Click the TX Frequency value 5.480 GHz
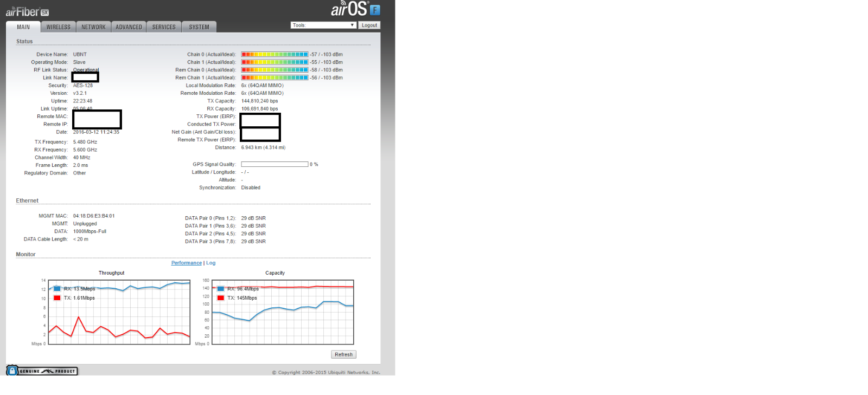This screenshot has height=395, width=868. 85,142
